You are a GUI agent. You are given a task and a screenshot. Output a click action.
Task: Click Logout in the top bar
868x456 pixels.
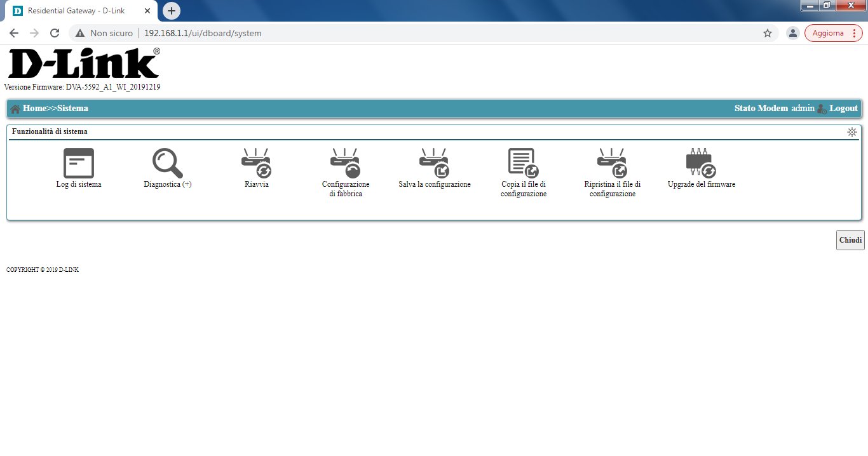(x=843, y=109)
